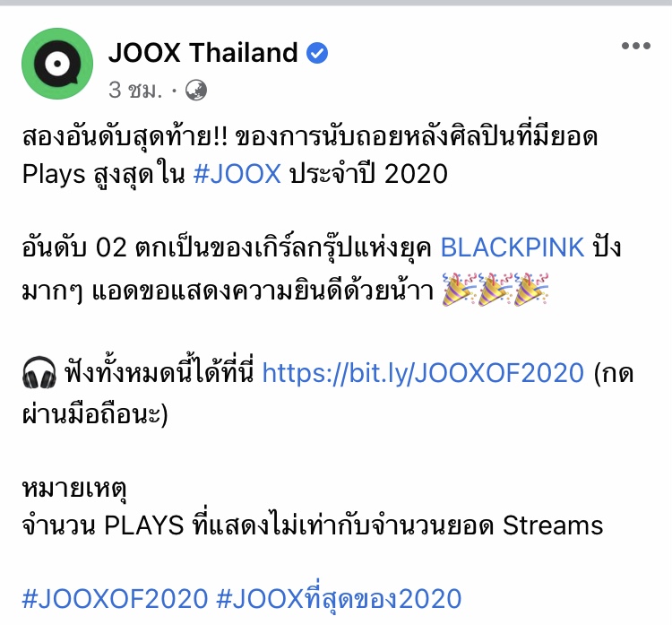Click the blue verified badge
This screenshot has height=625, width=672.
click(317, 53)
